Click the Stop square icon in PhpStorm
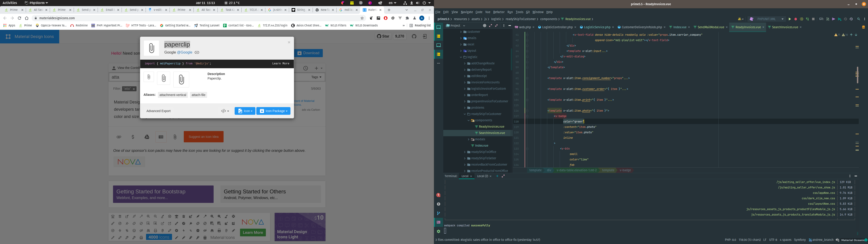Screen dimensions: 868x244 click(x=813, y=19)
